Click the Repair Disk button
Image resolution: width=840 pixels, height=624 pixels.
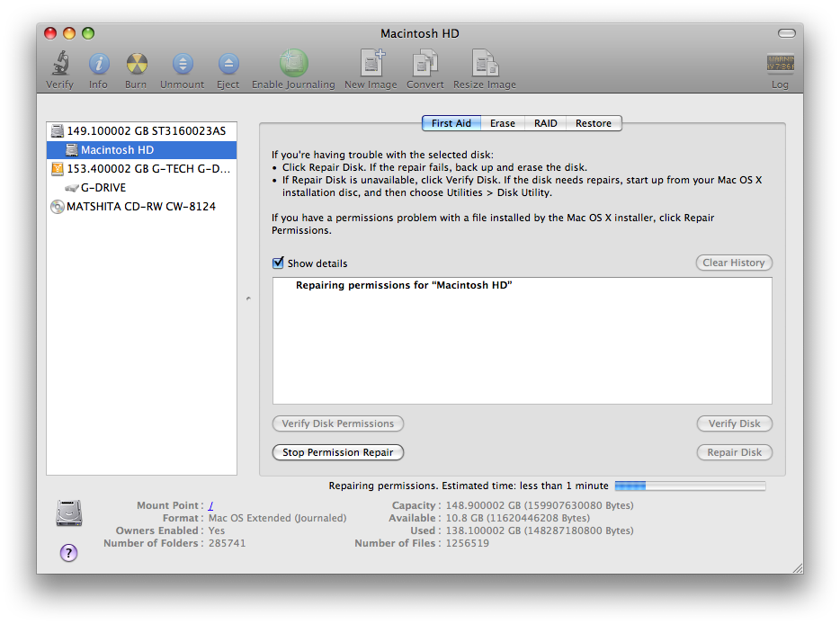click(x=735, y=452)
